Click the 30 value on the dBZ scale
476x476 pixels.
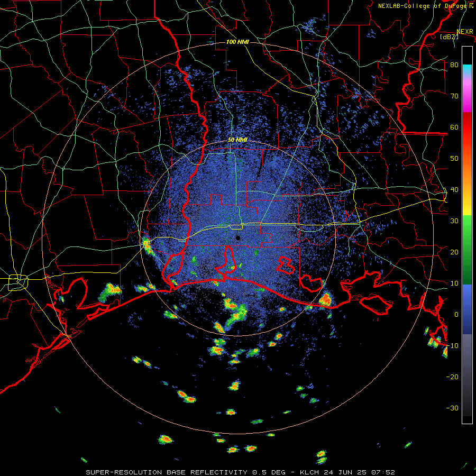(x=454, y=221)
